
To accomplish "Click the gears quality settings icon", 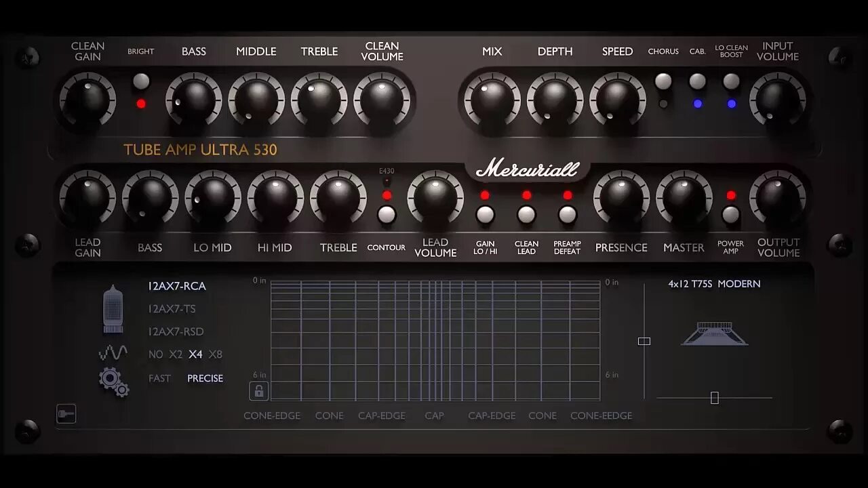I will (113, 382).
